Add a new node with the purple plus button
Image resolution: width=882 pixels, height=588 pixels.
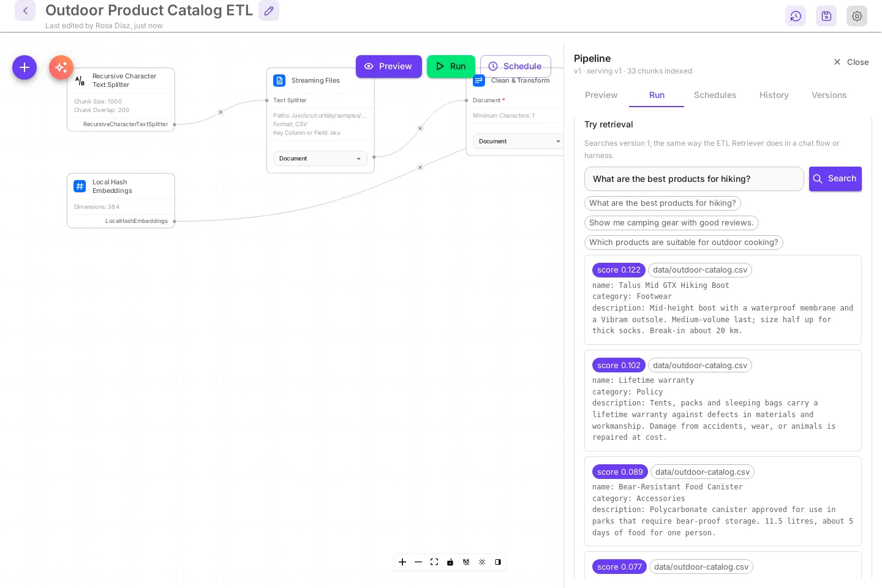point(24,67)
